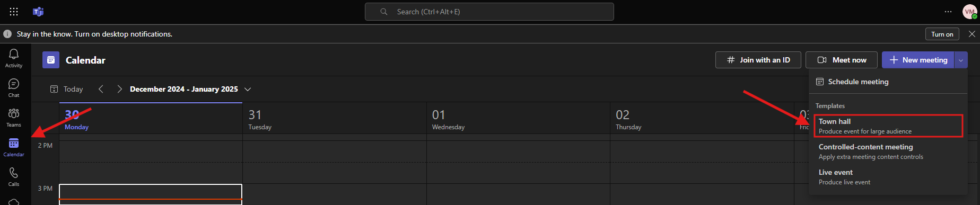Open Settings and more ellipsis menu
Viewport: 980px width, 205px height.
point(948,12)
